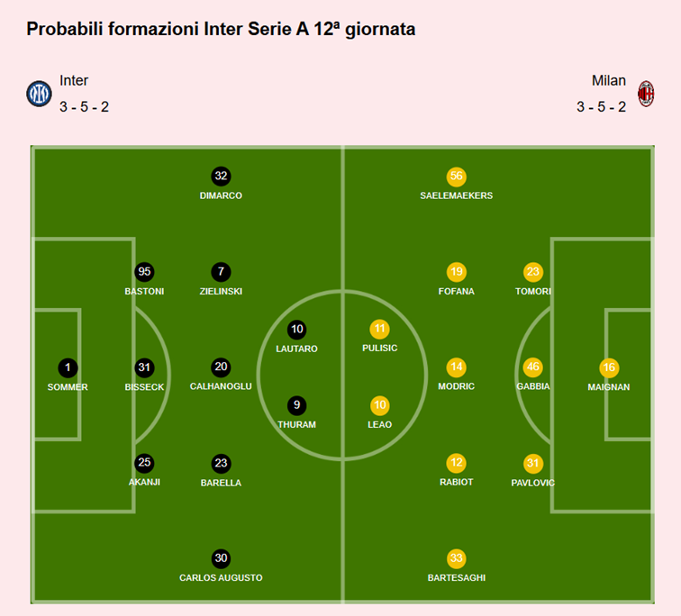Click the TOMORI player name label
Screen dimensions: 681x616
[532, 292]
